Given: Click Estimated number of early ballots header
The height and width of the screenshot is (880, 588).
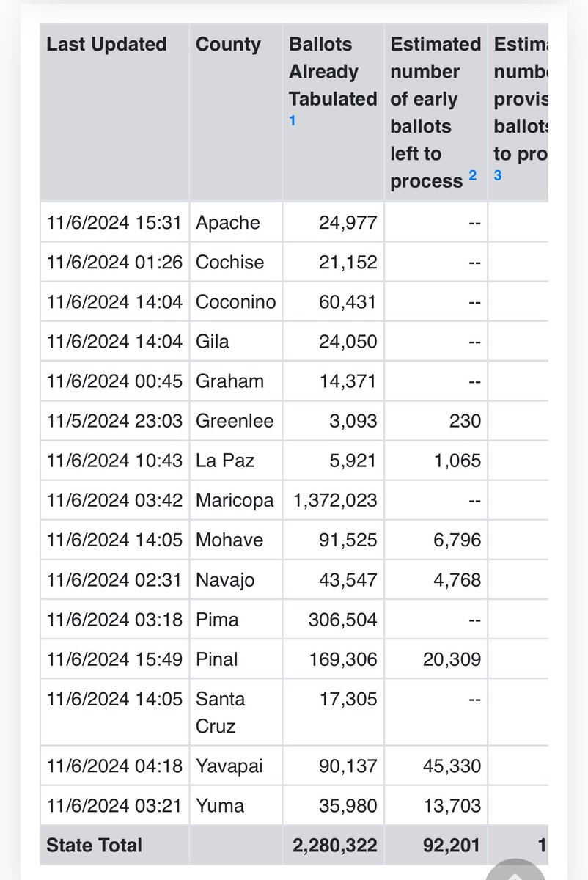Looking at the screenshot, I should [435, 112].
